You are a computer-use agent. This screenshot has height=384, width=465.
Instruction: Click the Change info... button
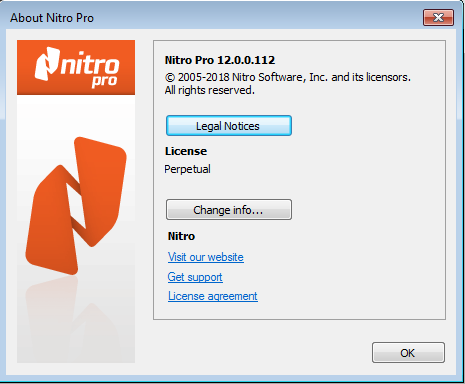(229, 210)
